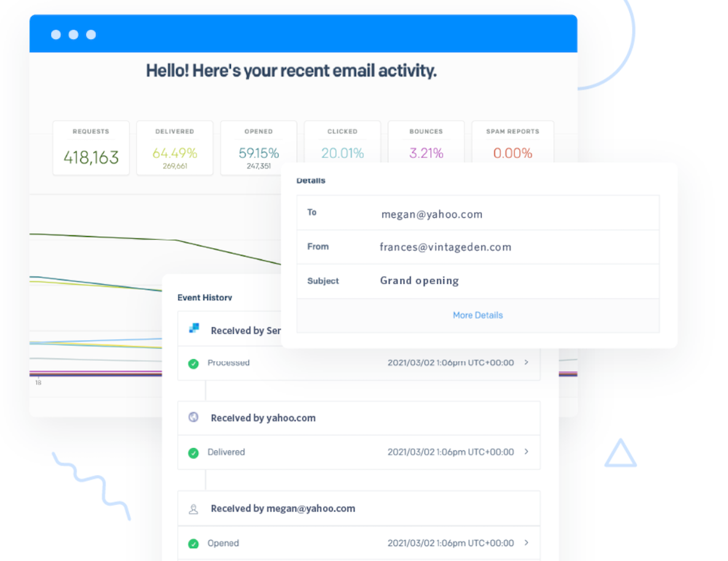The height and width of the screenshot is (561, 728).
Task: Expand the Opened event row chevron
Action: 526,542
